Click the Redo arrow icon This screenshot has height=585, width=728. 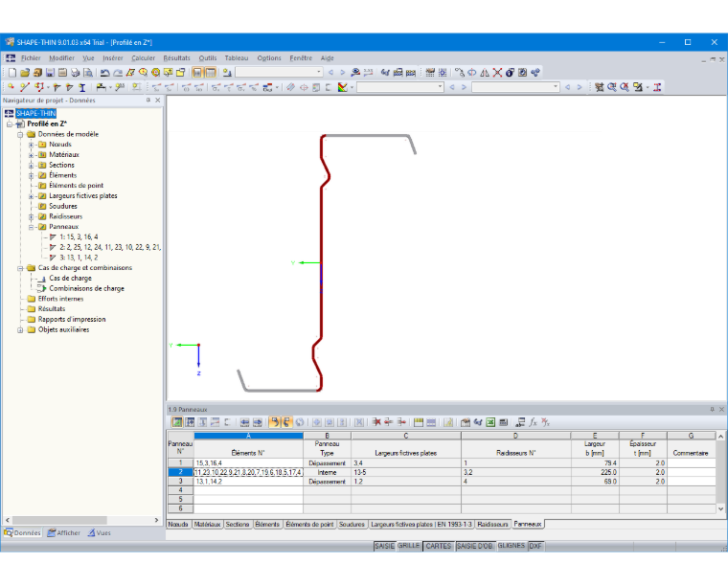coord(118,73)
